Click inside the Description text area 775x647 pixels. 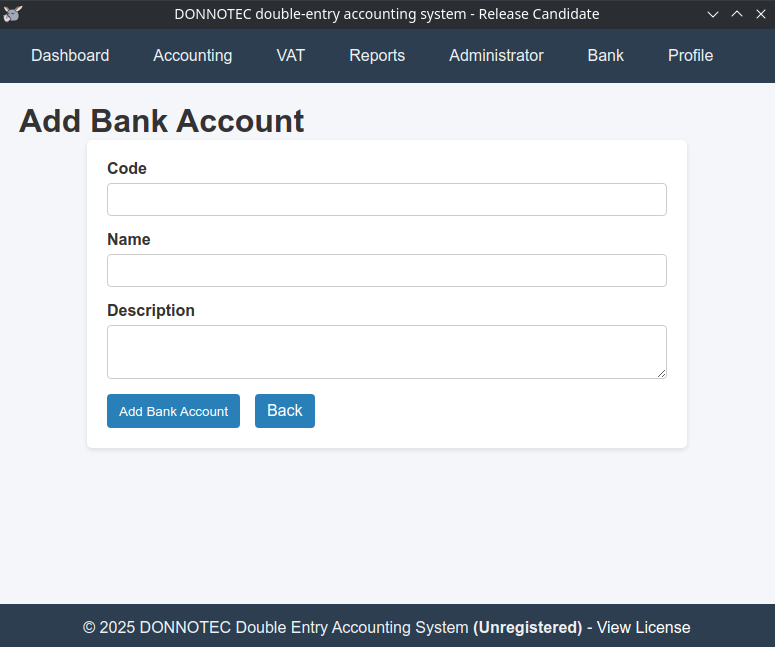[387, 352]
